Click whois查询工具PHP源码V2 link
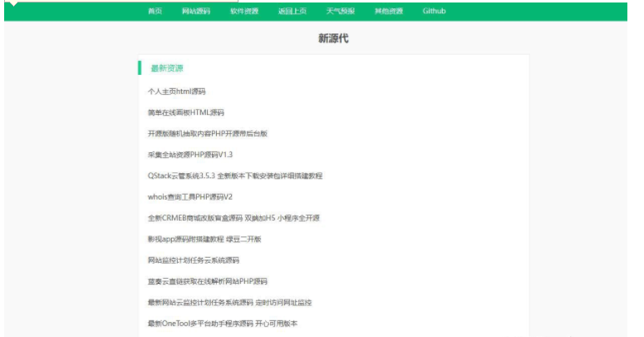 [x=190, y=197]
